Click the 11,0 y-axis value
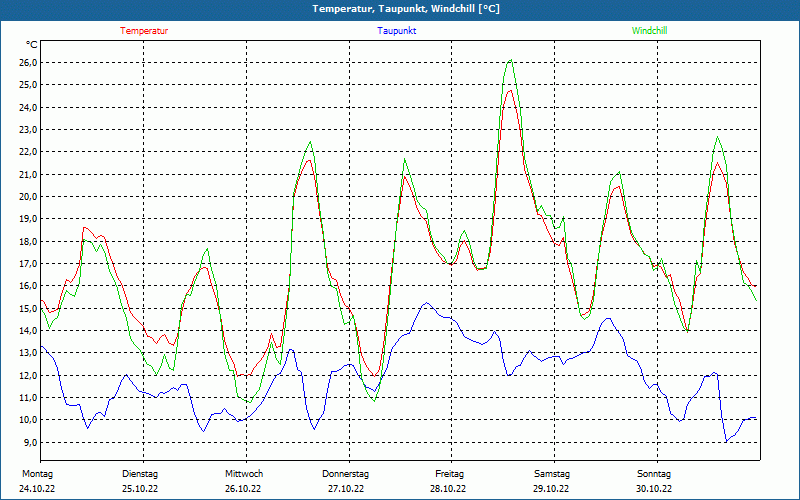Viewport: 800px width, 500px height. coord(28,397)
